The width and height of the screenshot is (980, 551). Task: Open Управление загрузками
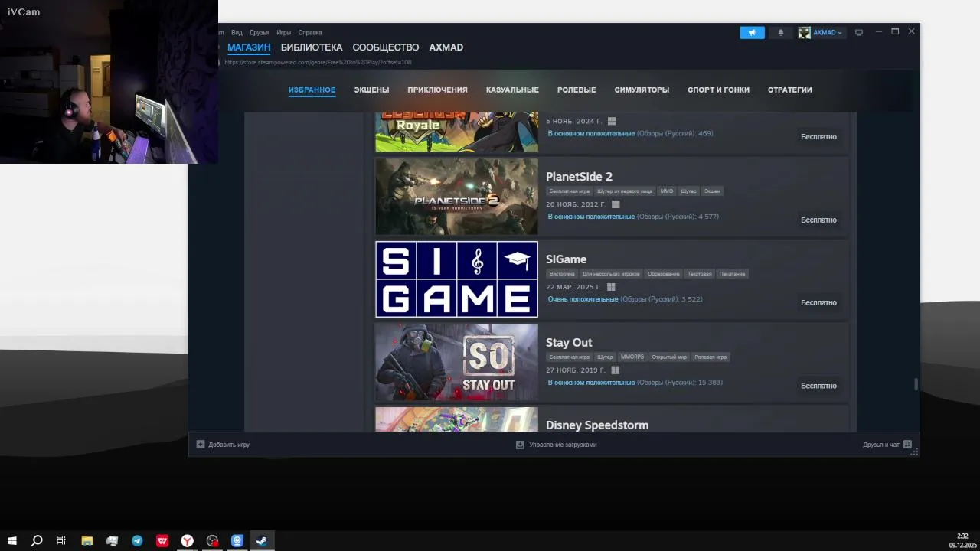[563, 445]
